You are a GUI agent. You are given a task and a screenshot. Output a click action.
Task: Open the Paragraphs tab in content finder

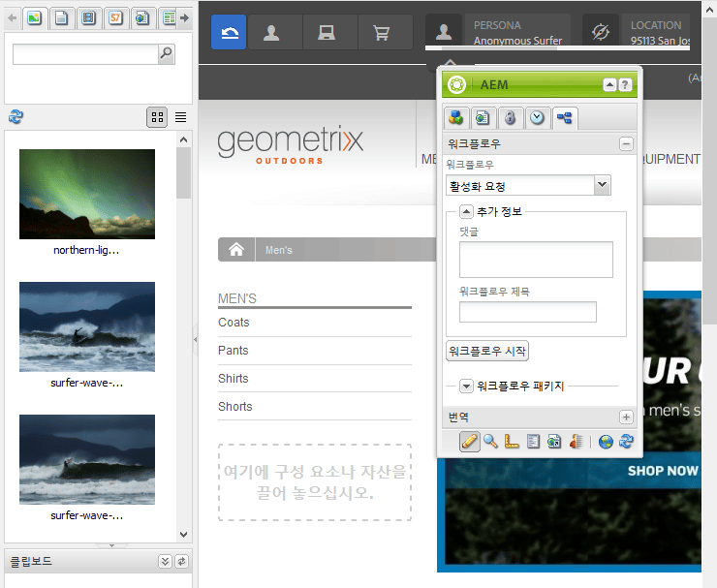point(169,17)
